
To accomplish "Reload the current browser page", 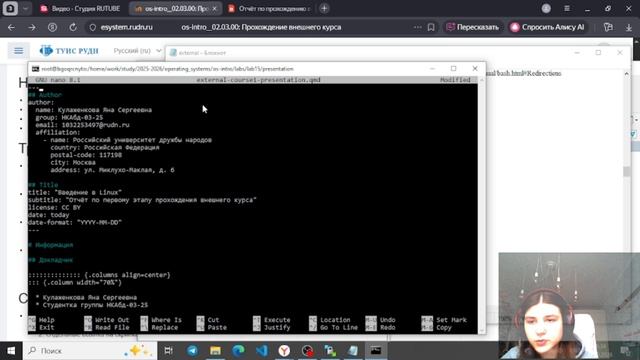I will click(x=73, y=27).
